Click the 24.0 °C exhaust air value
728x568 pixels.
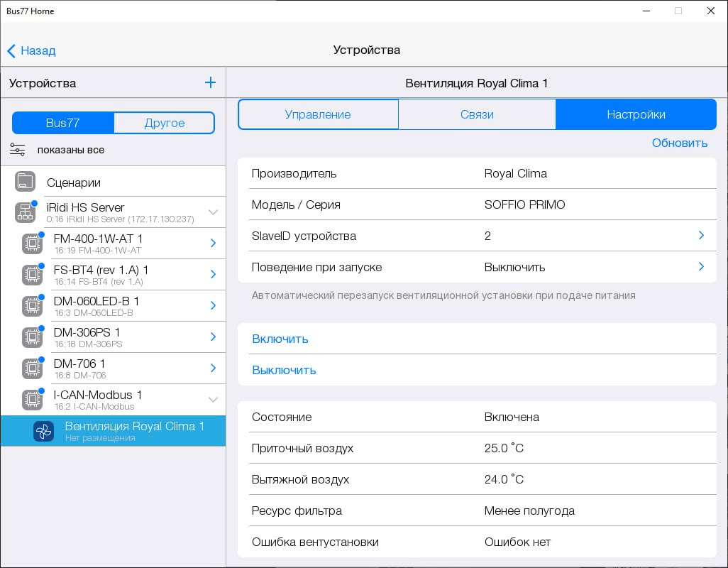[x=504, y=479]
